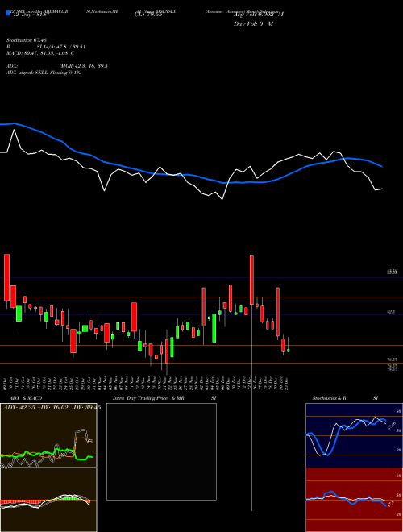Click the ADX: 42.25 +DY -DY header
Viewport: 403px width, 532px height.
pos(52,408)
